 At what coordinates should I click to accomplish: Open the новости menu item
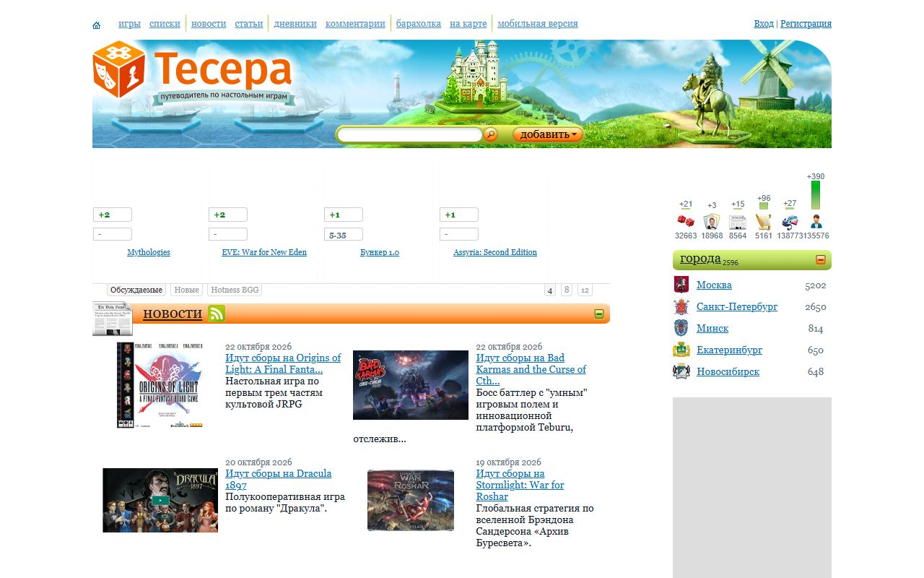pyautogui.click(x=209, y=23)
